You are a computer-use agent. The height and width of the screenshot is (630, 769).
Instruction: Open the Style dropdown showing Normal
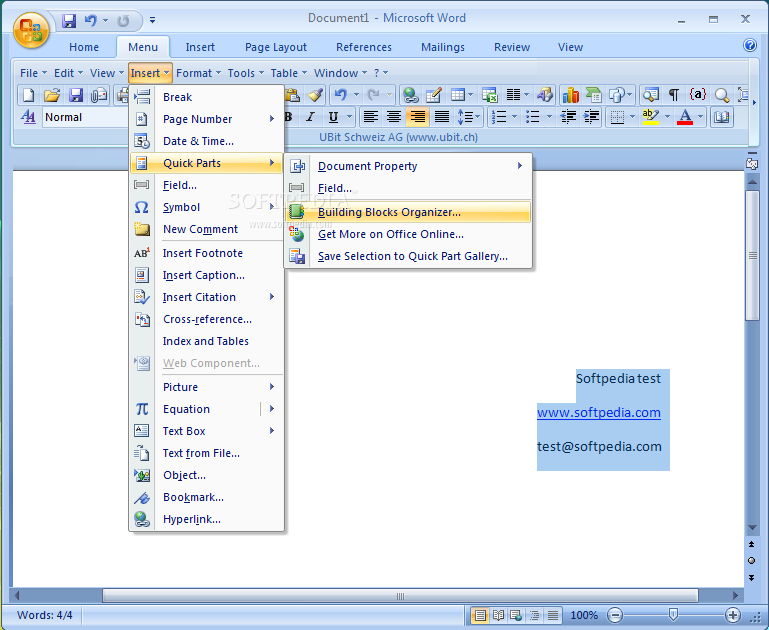[84, 117]
